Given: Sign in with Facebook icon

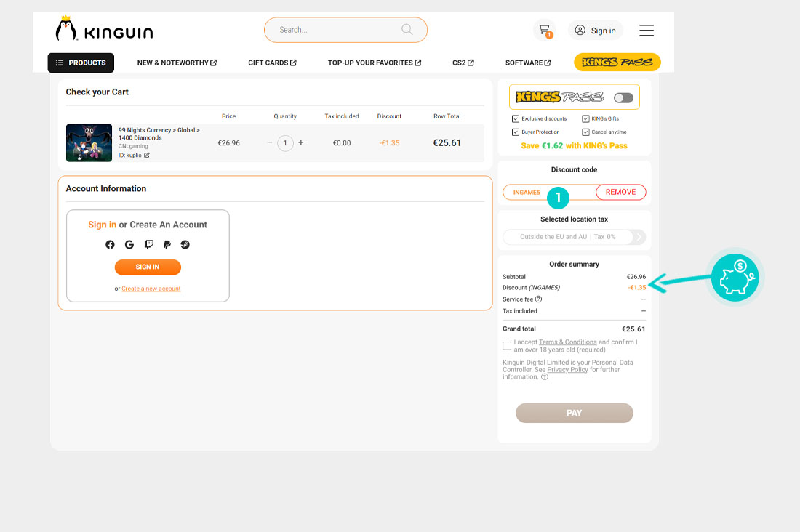Looking at the screenshot, I should [110, 245].
